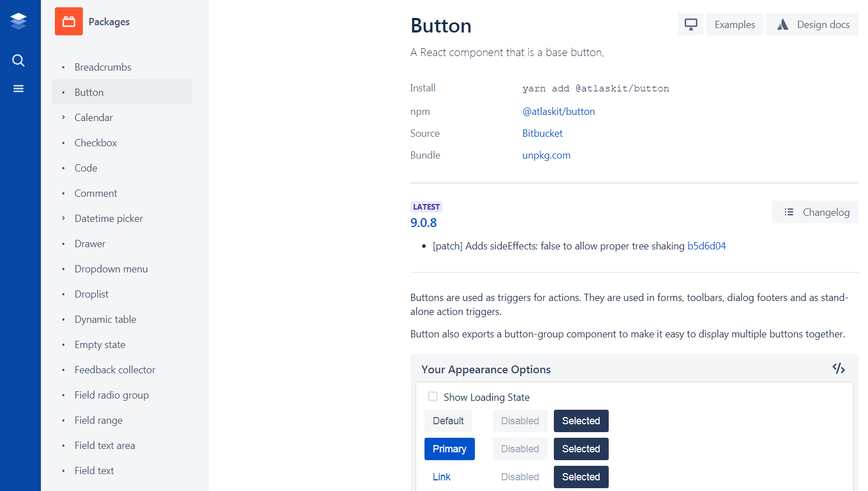Select Field text in sidebar

(x=122, y=471)
